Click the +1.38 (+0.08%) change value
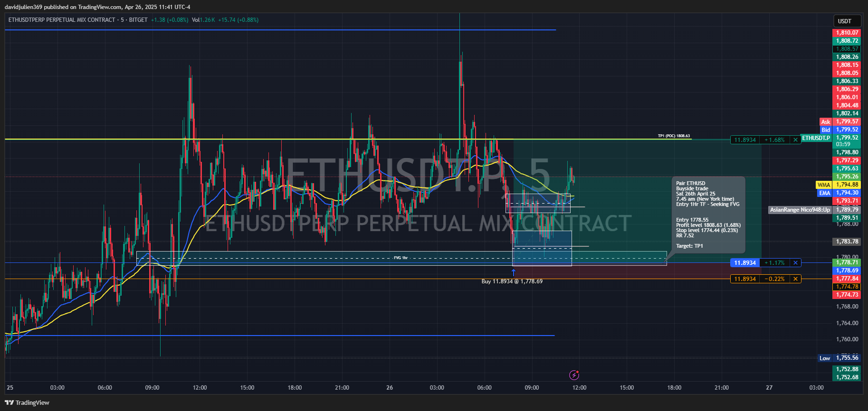 point(170,20)
